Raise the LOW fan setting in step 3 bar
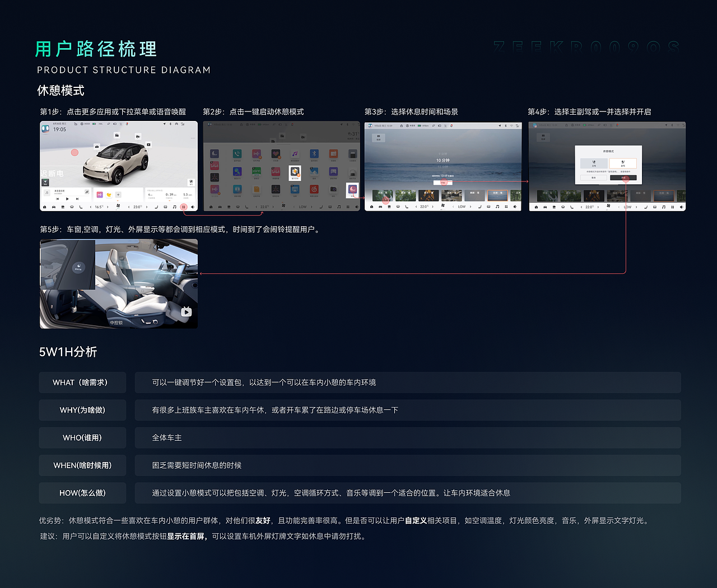 point(471,207)
